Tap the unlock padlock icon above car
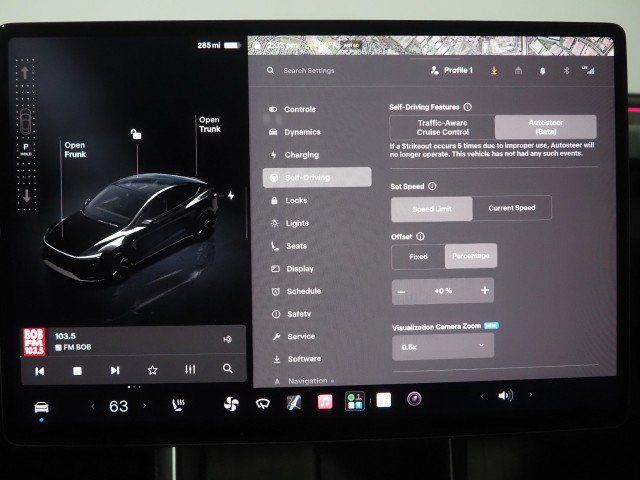Screen dimensions: 640x480 click(136, 134)
